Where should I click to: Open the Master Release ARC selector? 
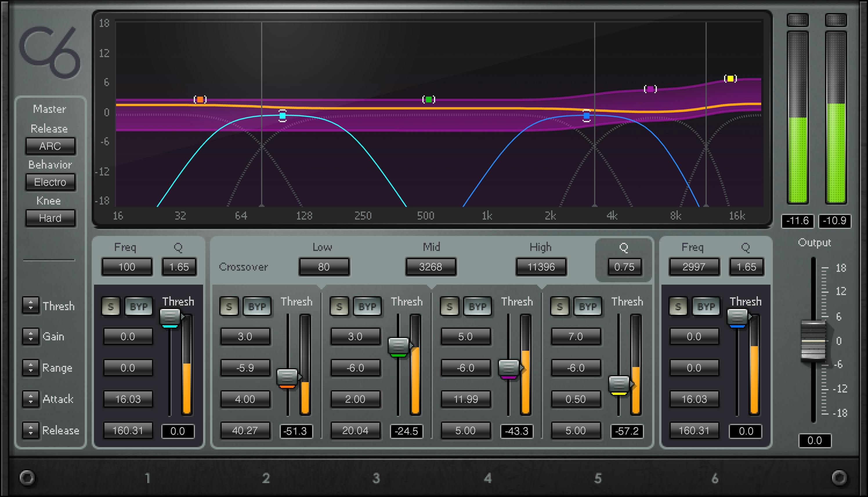click(50, 146)
